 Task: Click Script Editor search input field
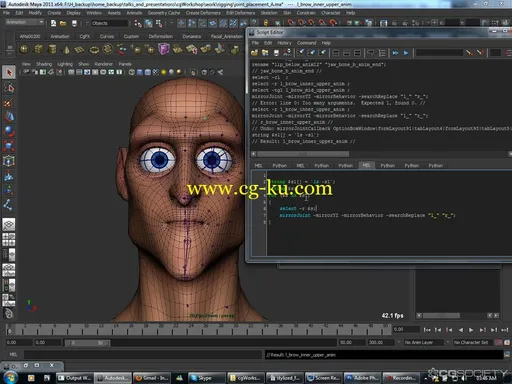click(439, 53)
